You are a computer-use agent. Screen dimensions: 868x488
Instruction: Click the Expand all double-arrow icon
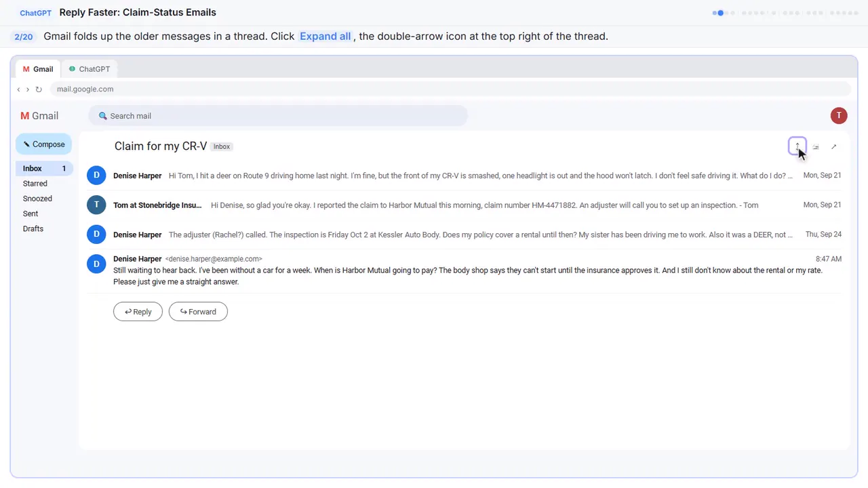pos(797,146)
